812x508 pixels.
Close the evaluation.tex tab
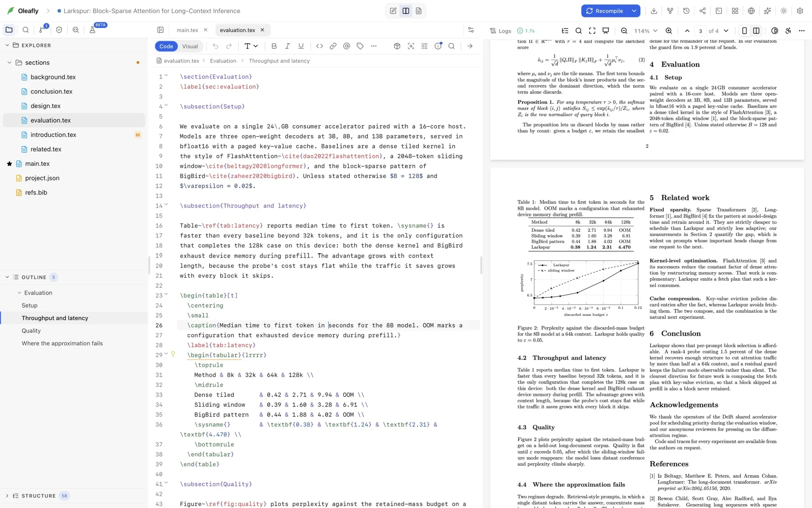tap(262, 30)
